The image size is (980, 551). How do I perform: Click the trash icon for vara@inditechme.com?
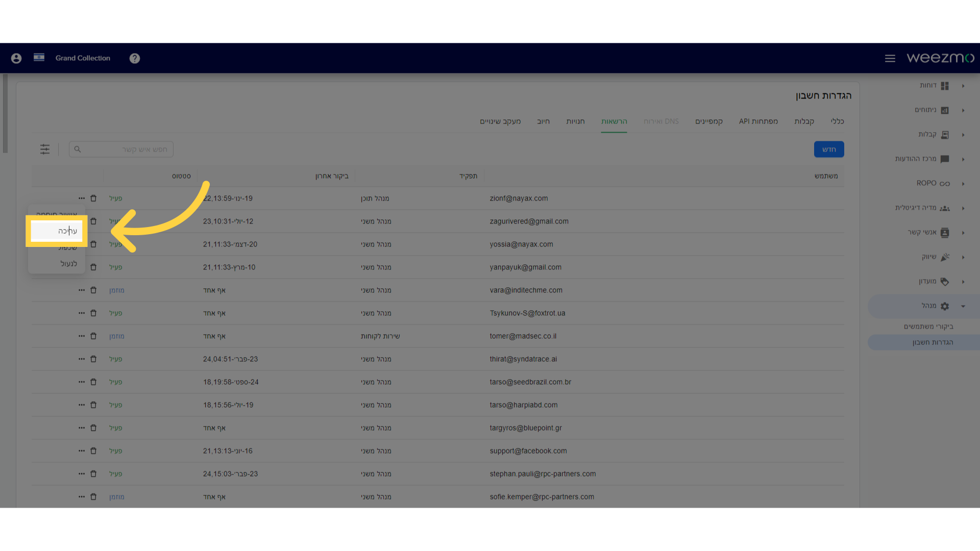tap(93, 290)
